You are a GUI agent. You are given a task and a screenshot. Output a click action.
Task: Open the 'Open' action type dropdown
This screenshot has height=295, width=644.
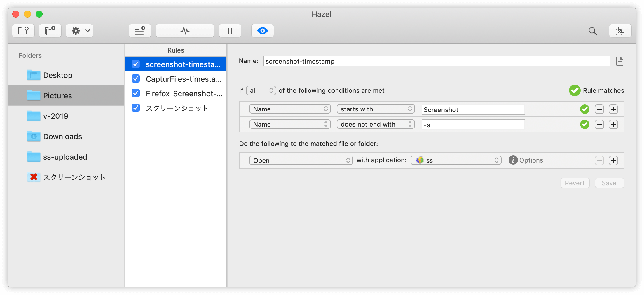coord(301,160)
